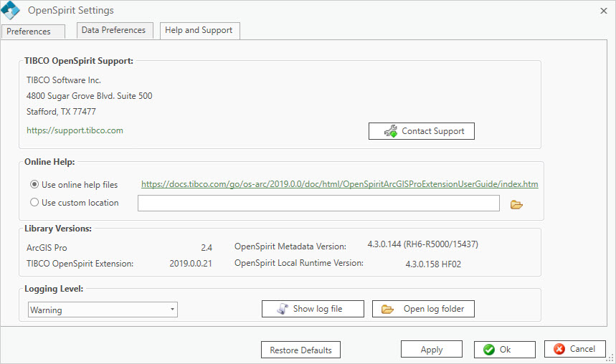The image size is (616, 364).
Task: Select the Help and Support tab
Action: 199,31
